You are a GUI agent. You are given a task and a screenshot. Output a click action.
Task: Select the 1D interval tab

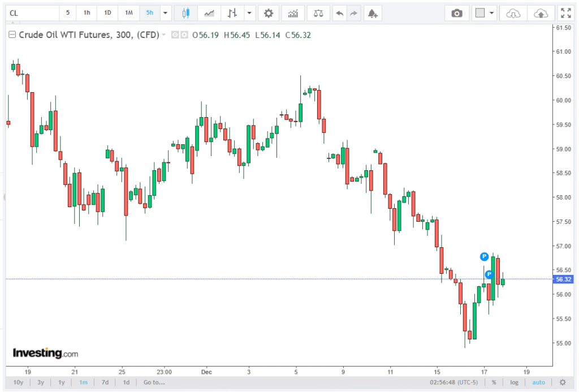coord(107,12)
